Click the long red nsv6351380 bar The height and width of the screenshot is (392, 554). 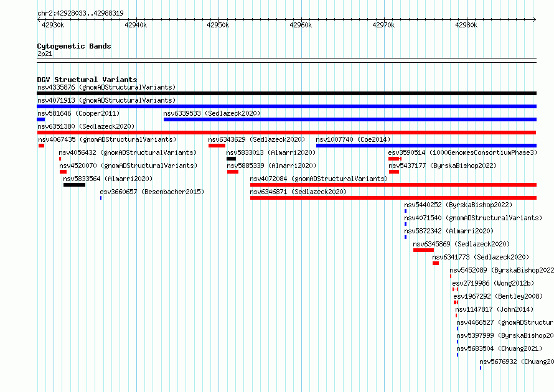(x=286, y=133)
